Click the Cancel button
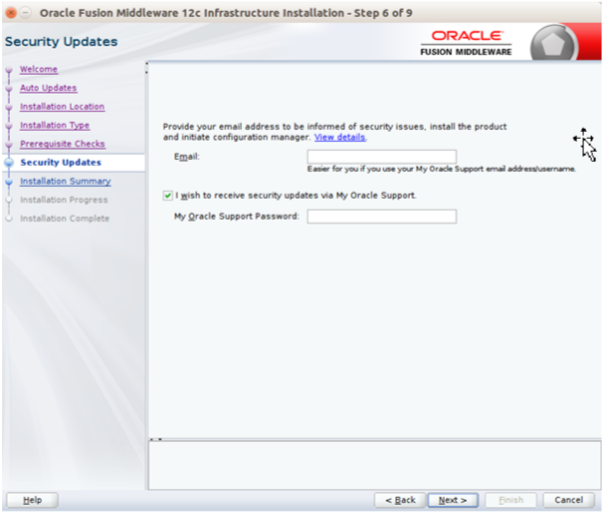608x514 pixels. tap(568, 500)
